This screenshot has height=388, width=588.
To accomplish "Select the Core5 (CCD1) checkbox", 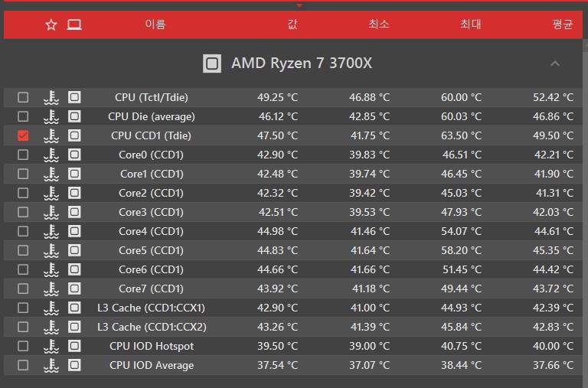I will (x=23, y=250).
